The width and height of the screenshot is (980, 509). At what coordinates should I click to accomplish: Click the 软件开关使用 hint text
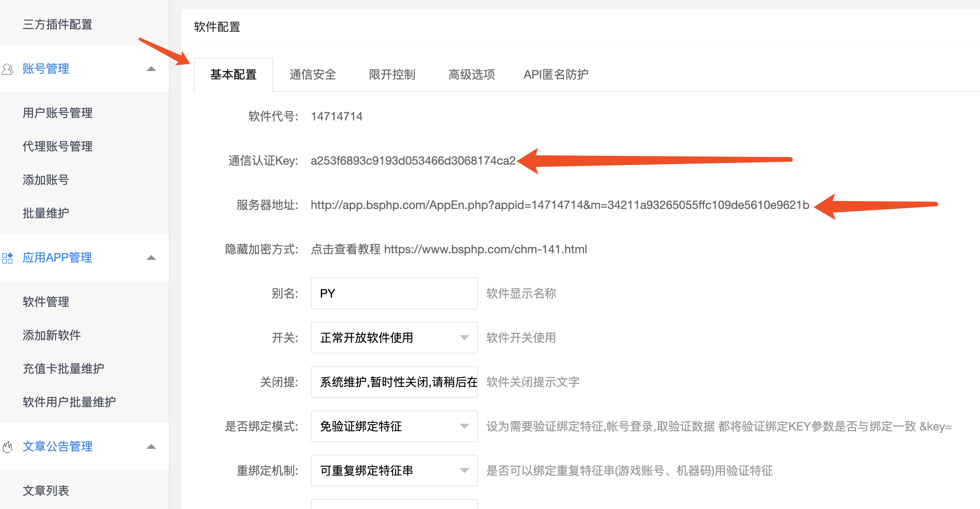(521, 338)
